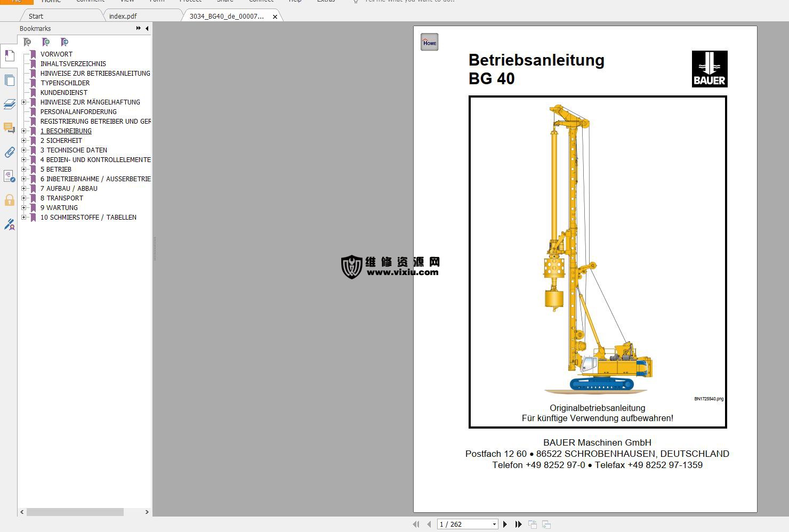Select the 2 SICHERHEIT bookmark text

pos(61,140)
